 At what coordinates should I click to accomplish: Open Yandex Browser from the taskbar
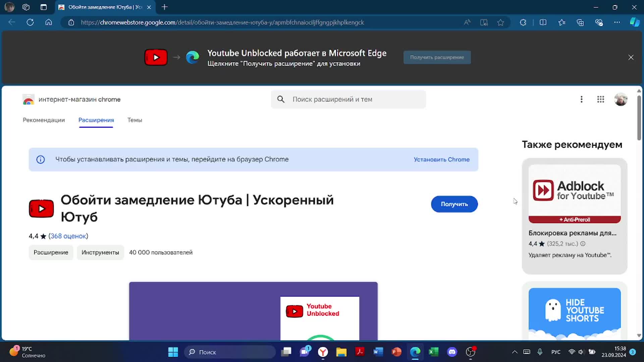(x=323, y=352)
